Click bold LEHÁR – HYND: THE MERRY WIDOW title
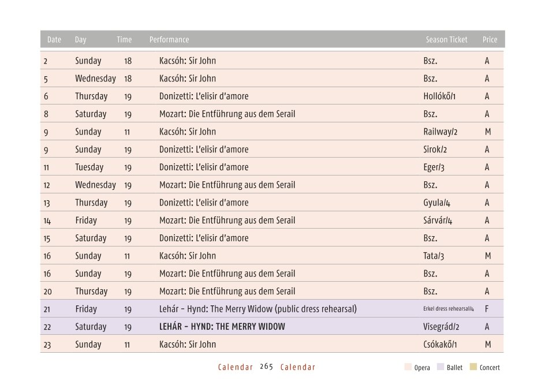This screenshot has width=545, height=392. pyautogui.click(x=222, y=327)
